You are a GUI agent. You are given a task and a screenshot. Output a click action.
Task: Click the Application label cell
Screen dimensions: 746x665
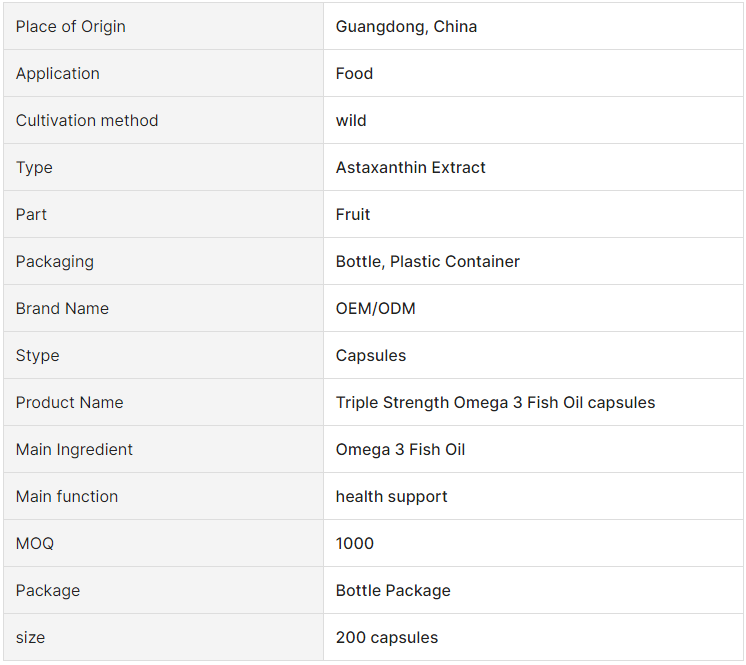163,73
